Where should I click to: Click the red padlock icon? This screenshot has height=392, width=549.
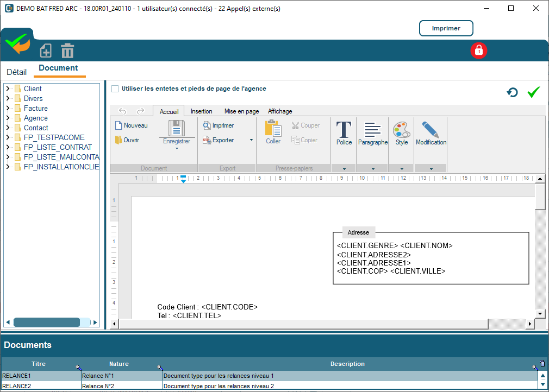[478, 50]
